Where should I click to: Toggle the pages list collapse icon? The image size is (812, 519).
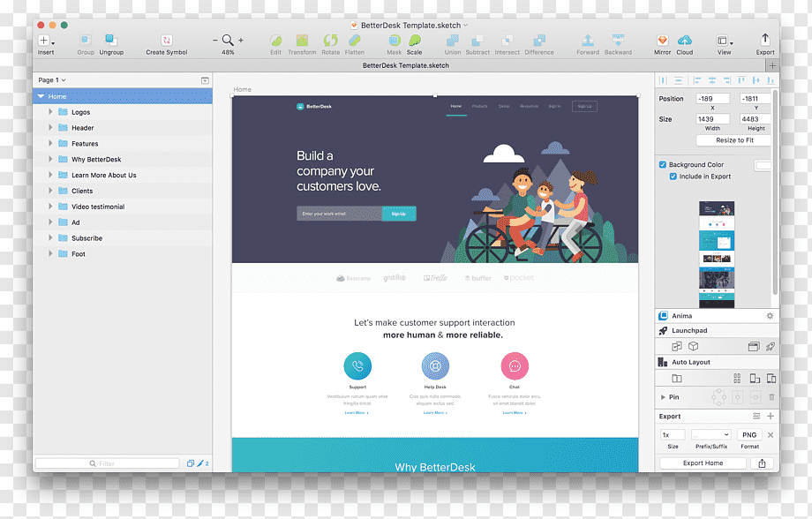click(x=205, y=80)
